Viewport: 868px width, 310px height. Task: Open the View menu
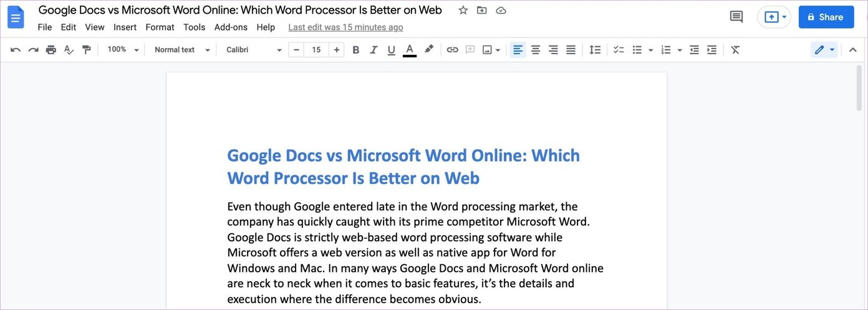tap(95, 27)
